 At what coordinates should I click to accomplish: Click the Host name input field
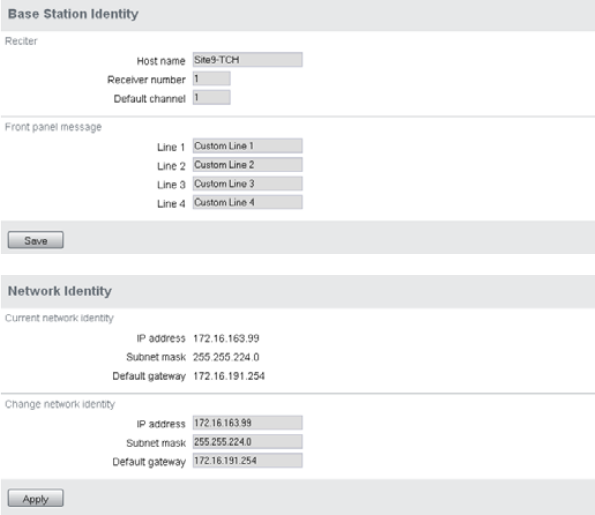247,60
